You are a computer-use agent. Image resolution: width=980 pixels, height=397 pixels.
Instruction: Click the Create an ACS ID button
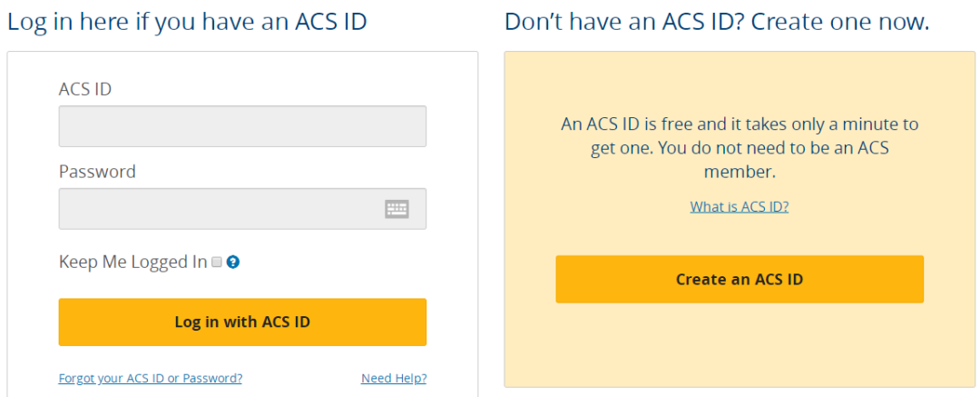pyautogui.click(x=740, y=279)
